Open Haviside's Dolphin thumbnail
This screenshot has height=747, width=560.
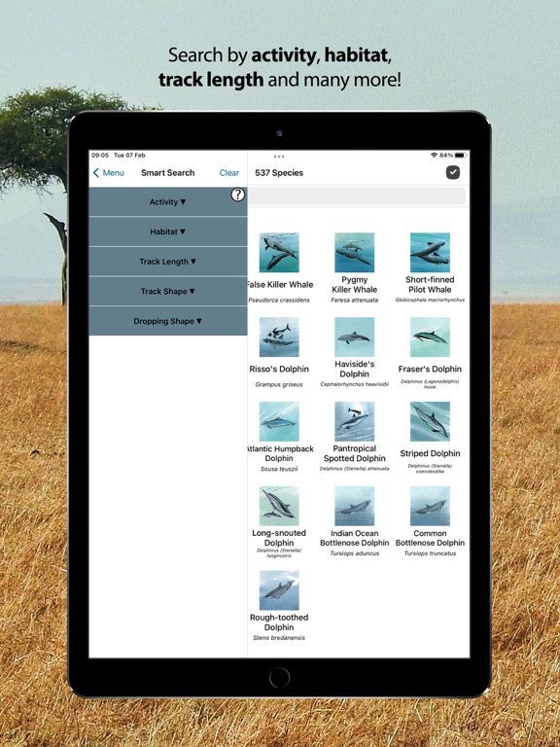click(354, 337)
